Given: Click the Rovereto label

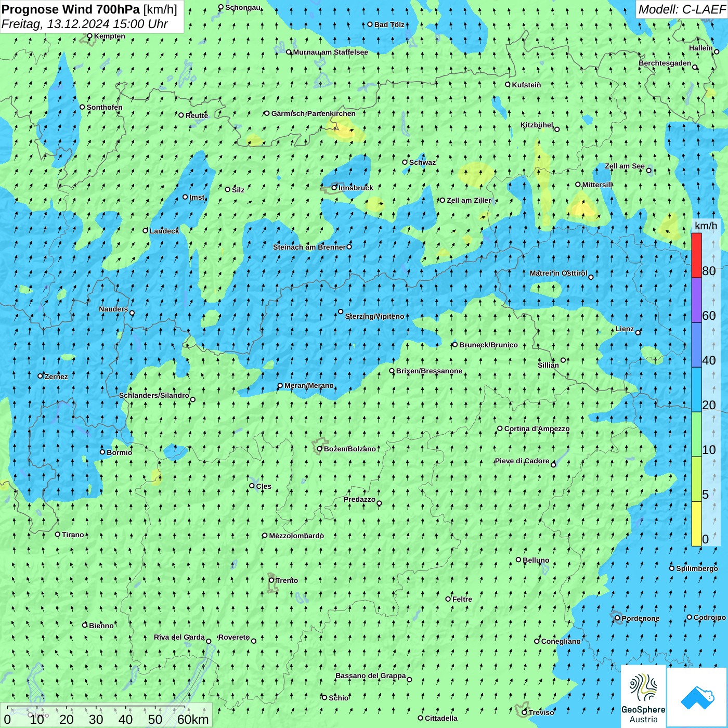Looking at the screenshot, I should click(x=234, y=637).
